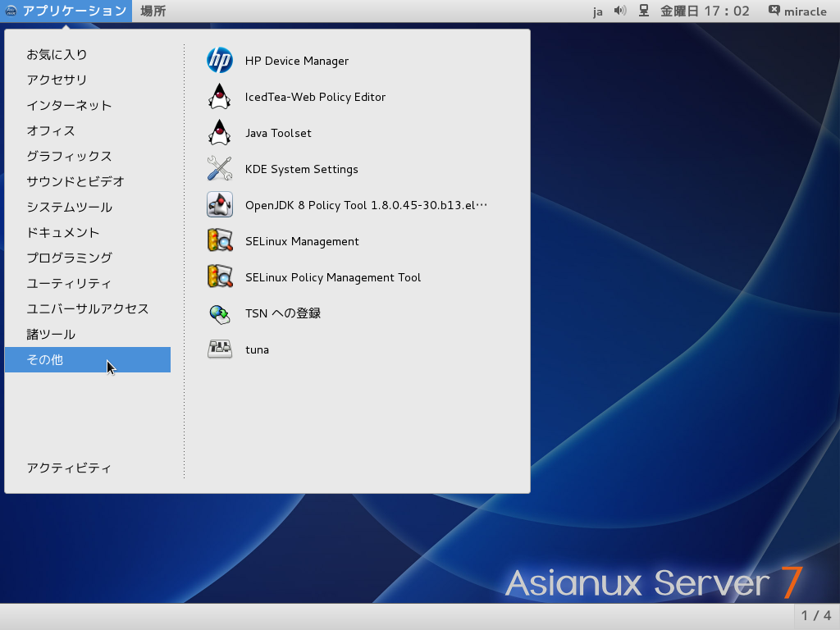The image size is (840, 630).
Task: Open the 場所 menu
Action: click(153, 11)
